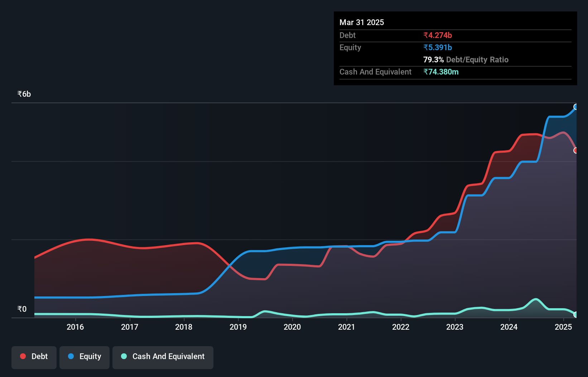
Task: Click Cash And Equivalent label in tooltip
Action: [x=375, y=72]
